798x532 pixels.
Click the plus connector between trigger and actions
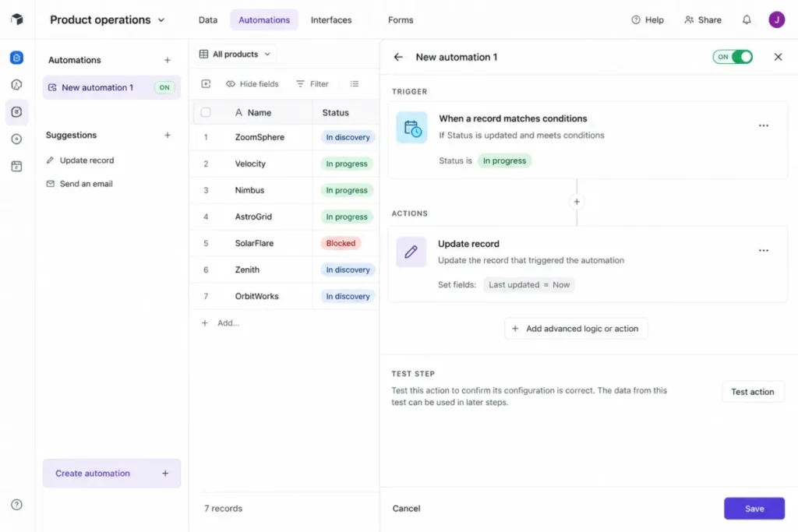click(577, 202)
